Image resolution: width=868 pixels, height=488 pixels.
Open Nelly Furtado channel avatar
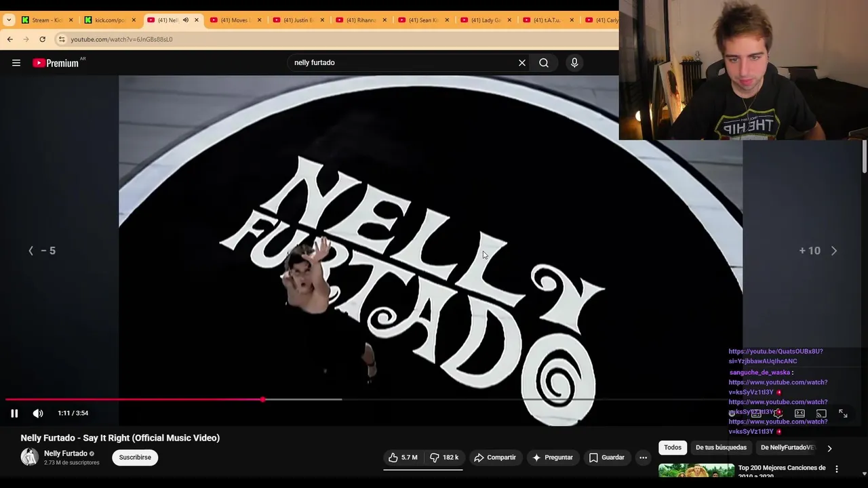[29, 457]
